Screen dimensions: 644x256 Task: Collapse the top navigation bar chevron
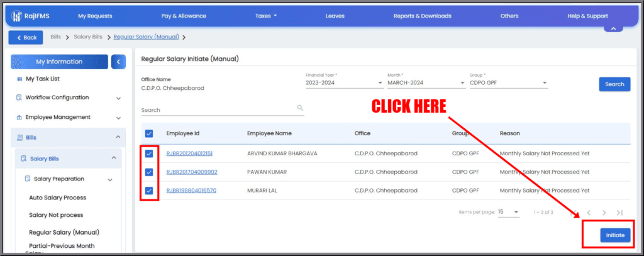click(x=613, y=28)
